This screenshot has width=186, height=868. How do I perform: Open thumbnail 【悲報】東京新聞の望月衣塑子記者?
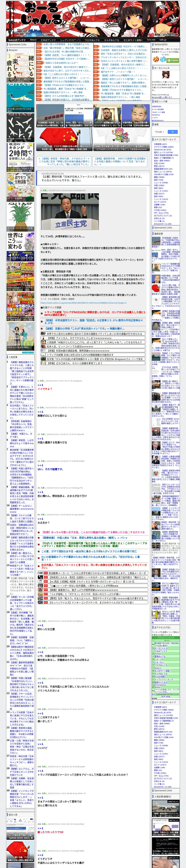[121, 139]
